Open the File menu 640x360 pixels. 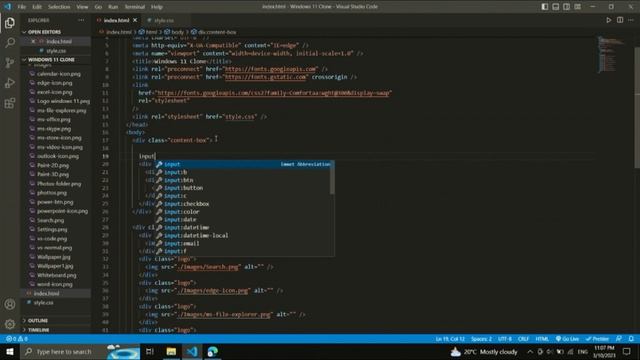(22, 7)
